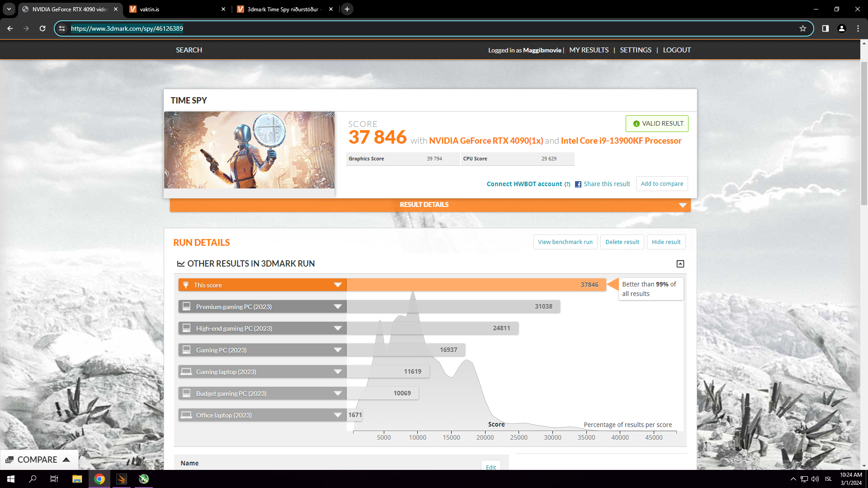This screenshot has height=488, width=868.
Task: Open the dropdown next to Gaming PC (2023)
Action: [337, 350]
